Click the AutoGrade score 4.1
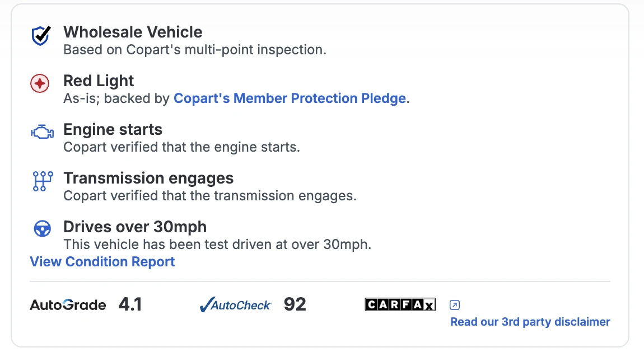644x357 pixels. 130,304
